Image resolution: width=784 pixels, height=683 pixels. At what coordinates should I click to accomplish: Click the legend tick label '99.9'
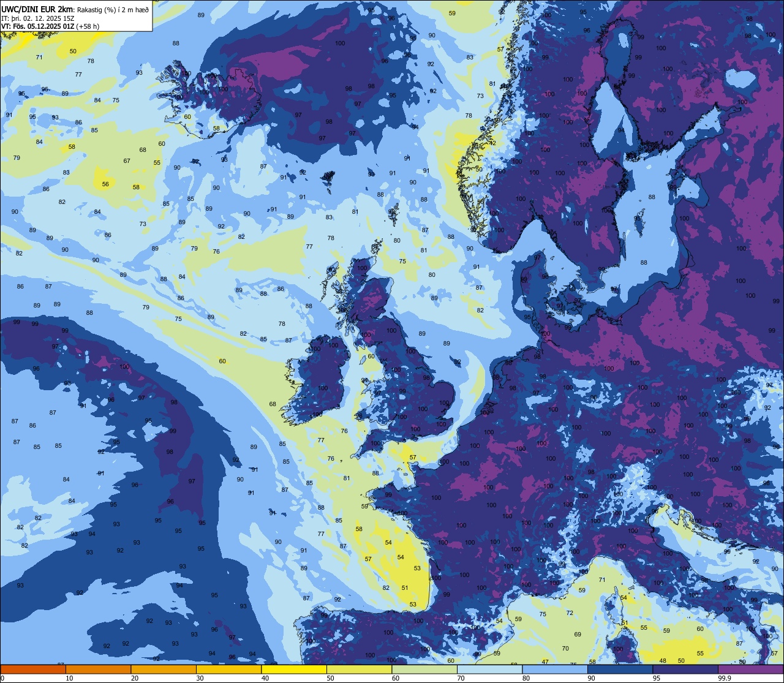coord(726,678)
